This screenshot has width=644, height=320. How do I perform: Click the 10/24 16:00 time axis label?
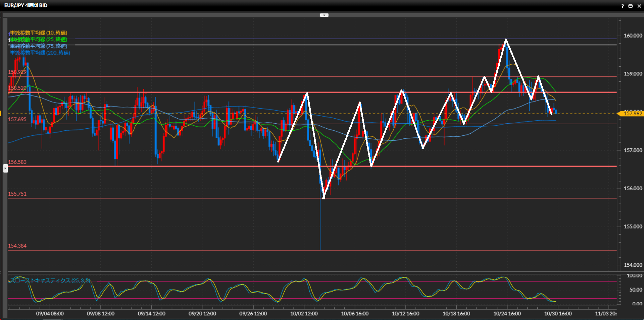pos(507,314)
